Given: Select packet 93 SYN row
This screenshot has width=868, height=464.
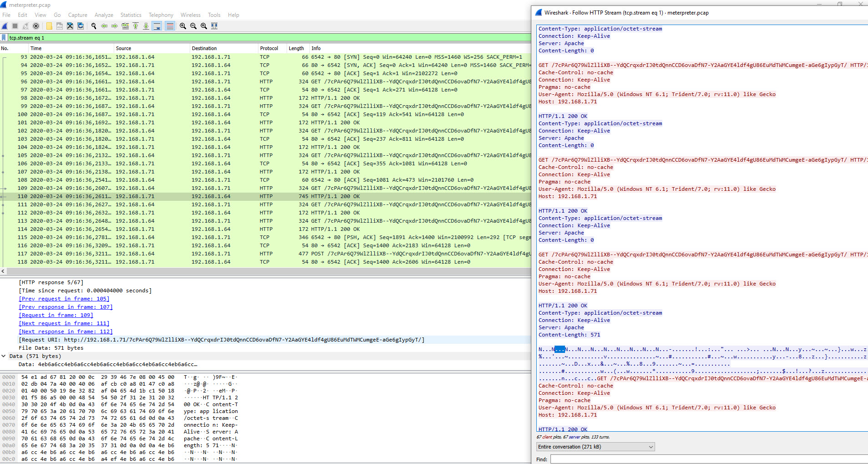Looking at the screenshot, I should coord(266,57).
